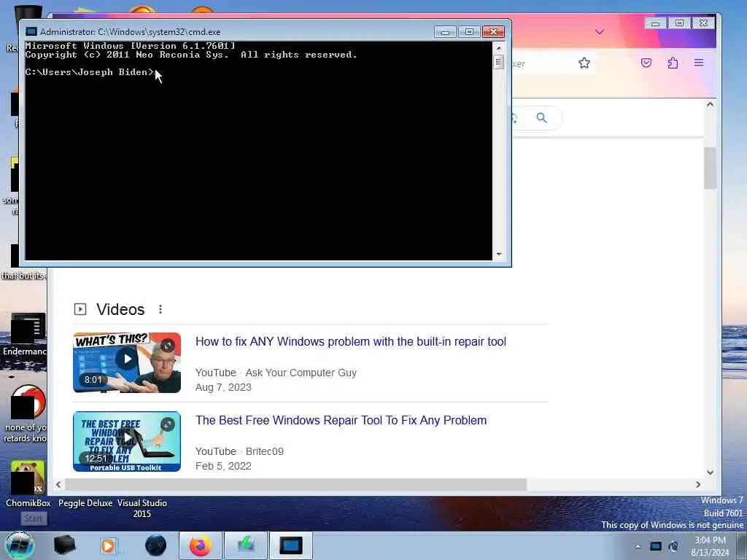Minimize the Firefox window
This screenshot has width=747, height=560.
point(656,23)
